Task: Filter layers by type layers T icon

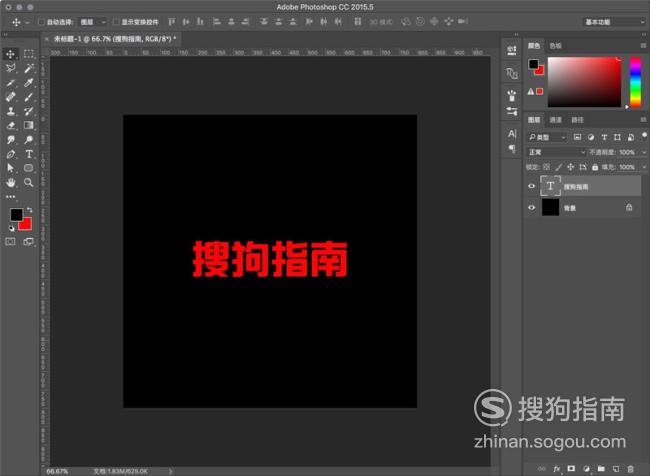Action: [x=604, y=137]
